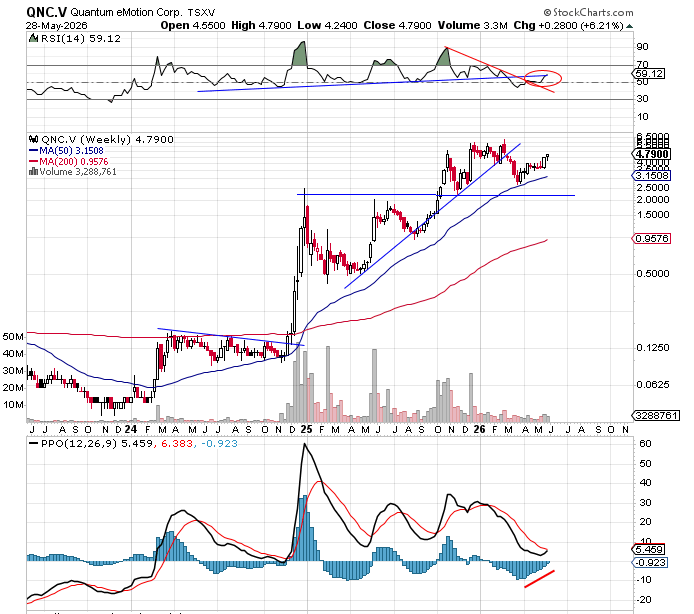Viewport: 694px width, 614px height.
Task: Click the 0.0625 price axis label
Action: [x=653, y=385]
